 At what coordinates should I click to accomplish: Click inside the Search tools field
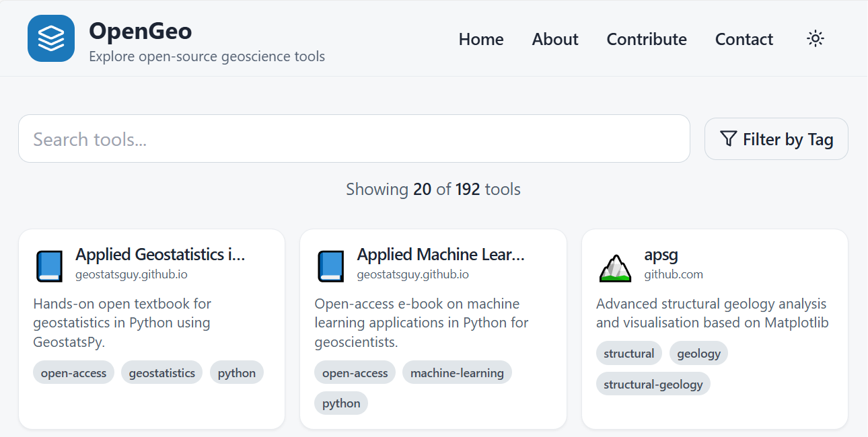point(353,138)
